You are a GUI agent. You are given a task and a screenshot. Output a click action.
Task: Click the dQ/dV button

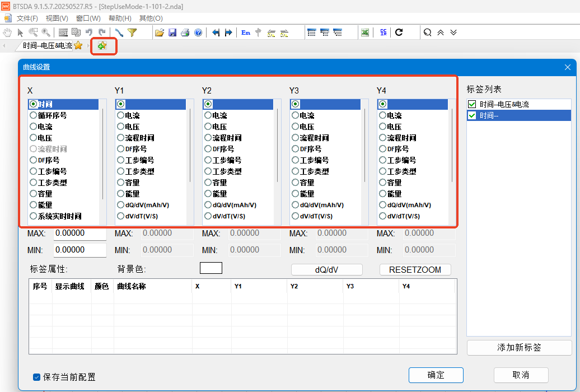tap(326, 270)
